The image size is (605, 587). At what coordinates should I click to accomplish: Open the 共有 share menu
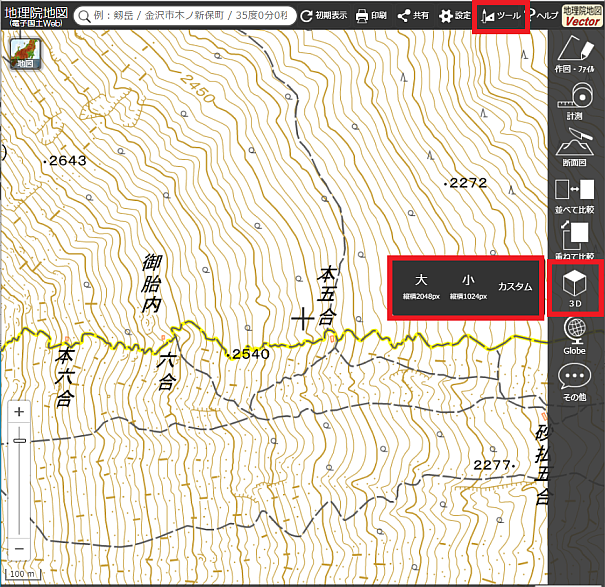coord(413,17)
